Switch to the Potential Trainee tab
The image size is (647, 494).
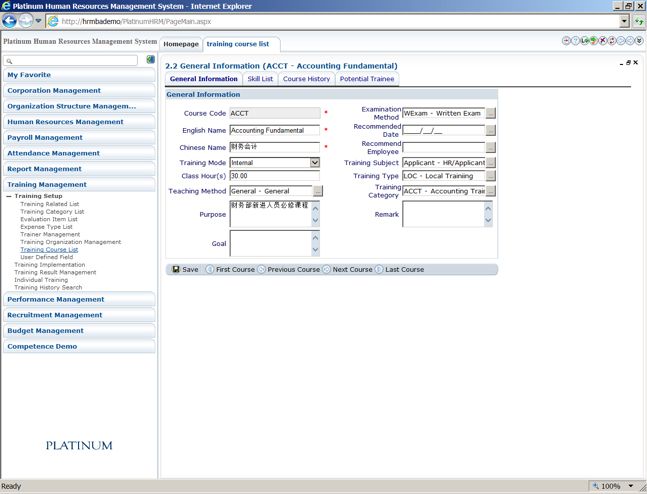367,79
